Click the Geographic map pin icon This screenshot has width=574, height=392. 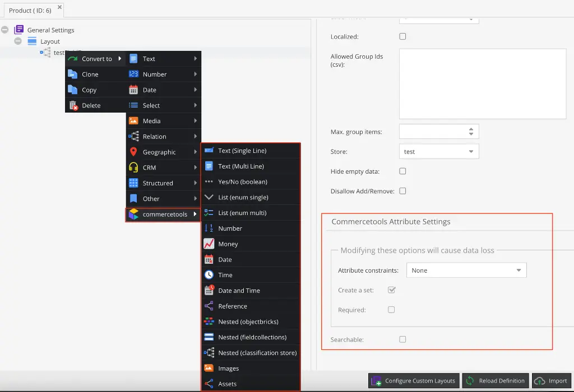point(133,152)
